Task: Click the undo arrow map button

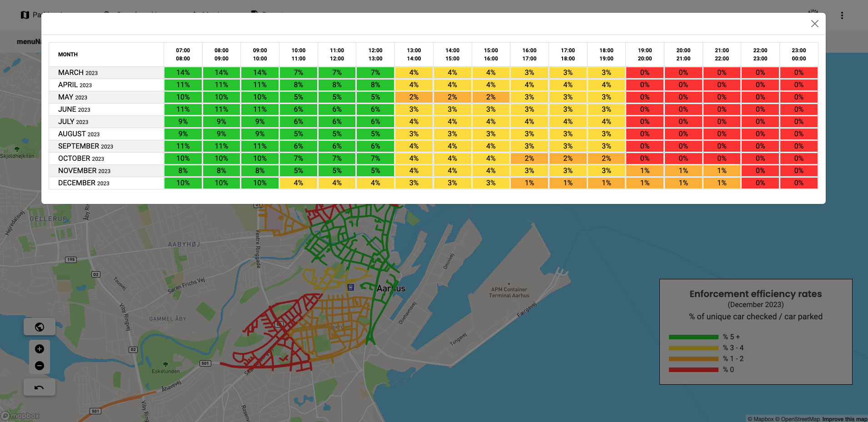Action: click(40, 387)
